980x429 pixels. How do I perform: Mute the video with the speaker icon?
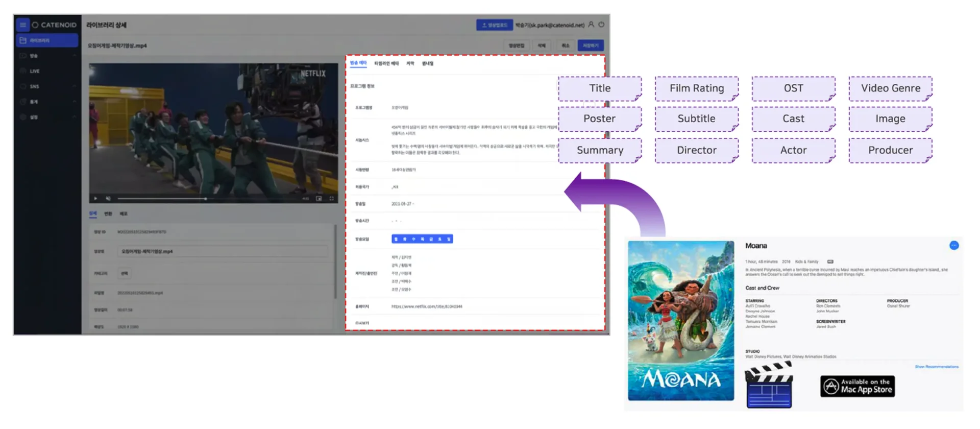click(108, 198)
